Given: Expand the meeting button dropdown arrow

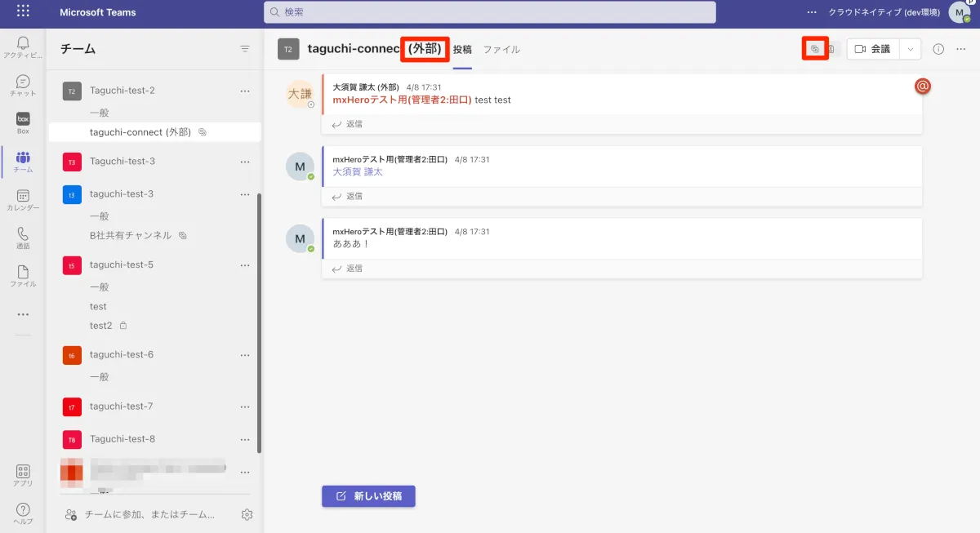Looking at the screenshot, I should (911, 49).
